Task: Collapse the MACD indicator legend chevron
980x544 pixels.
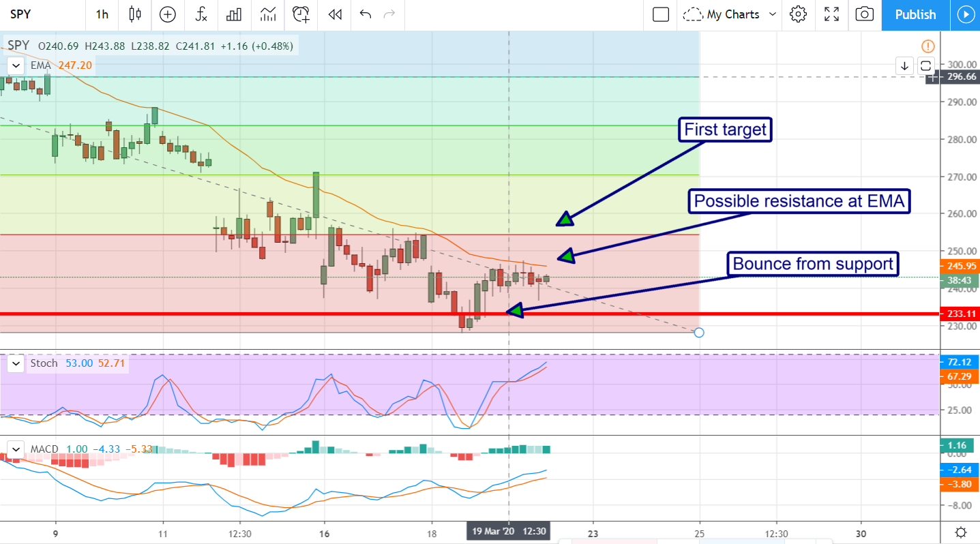Action: [x=15, y=449]
